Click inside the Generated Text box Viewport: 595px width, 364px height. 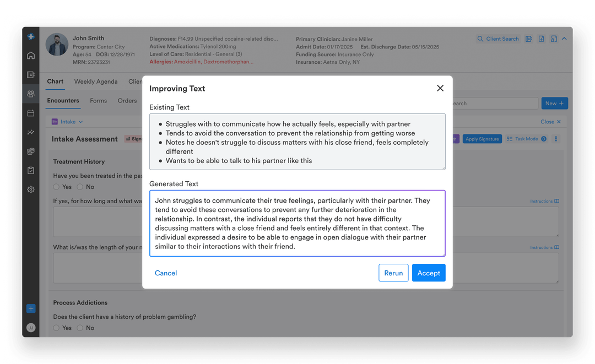pos(297,224)
